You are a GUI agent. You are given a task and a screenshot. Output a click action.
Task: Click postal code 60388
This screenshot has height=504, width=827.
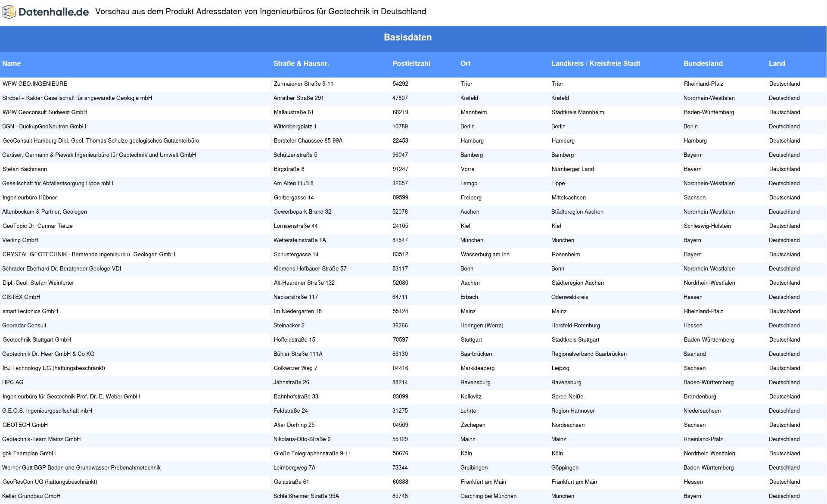[x=401, y=482]
